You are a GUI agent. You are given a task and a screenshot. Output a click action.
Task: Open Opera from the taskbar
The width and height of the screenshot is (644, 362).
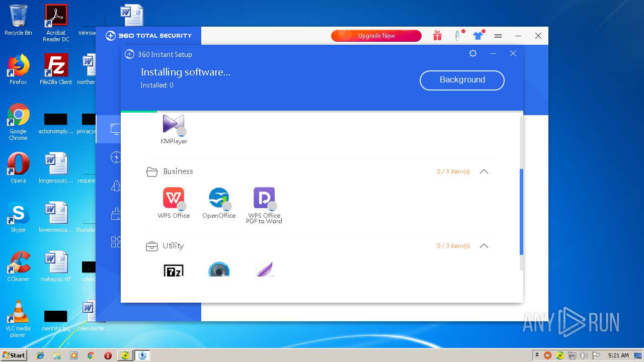[108, 355]
